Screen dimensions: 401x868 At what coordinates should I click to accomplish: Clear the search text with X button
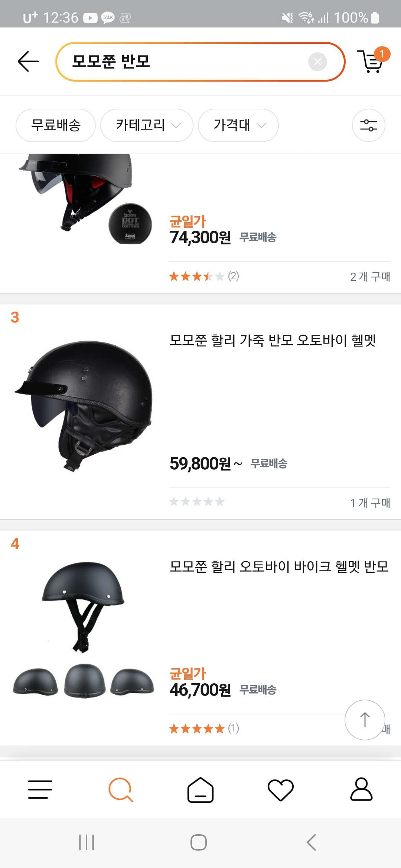point(317,62)
